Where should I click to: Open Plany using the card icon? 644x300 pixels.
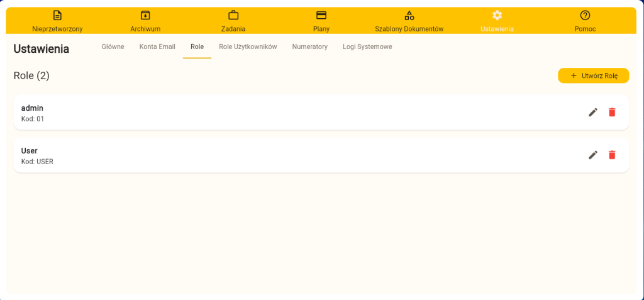(321, 15)
